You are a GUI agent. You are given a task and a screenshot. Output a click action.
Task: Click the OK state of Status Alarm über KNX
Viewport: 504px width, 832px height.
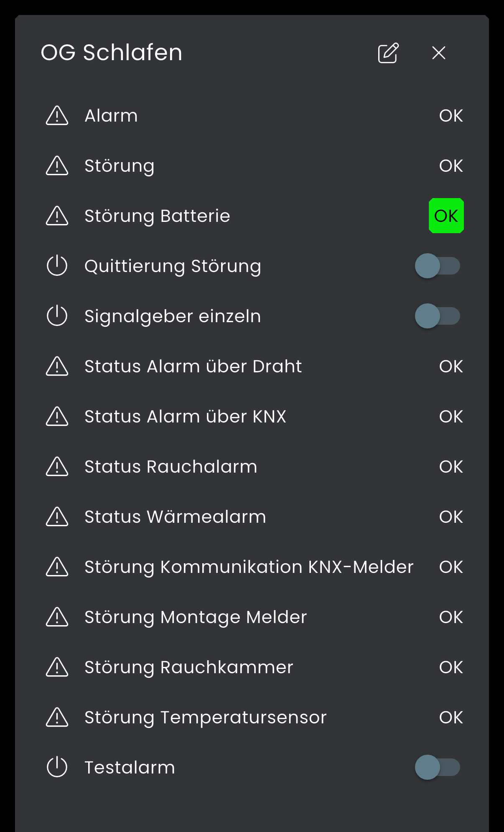click(x=451, y=417)
